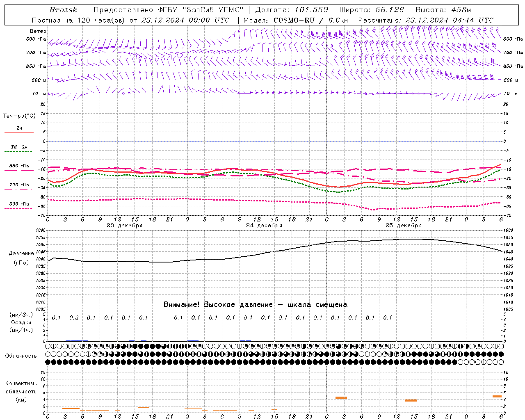Image resolution: width=525 pixels, height=420 pixels.
Task: Select the 'Предоставлено ФГБУ "ЗапСиб УГМС"' provider text
Action: pyautogui.click(x=169, y=10)
